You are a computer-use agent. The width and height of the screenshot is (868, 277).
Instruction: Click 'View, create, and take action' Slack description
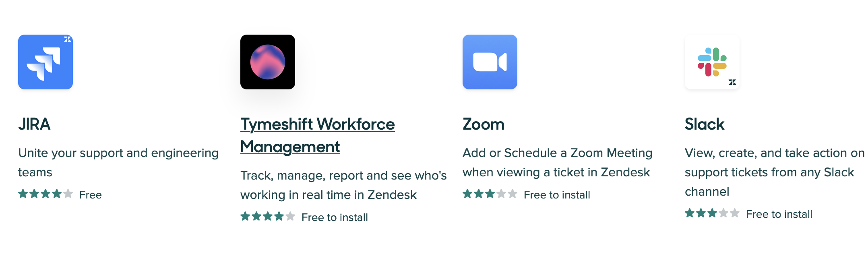coord(775,172)
